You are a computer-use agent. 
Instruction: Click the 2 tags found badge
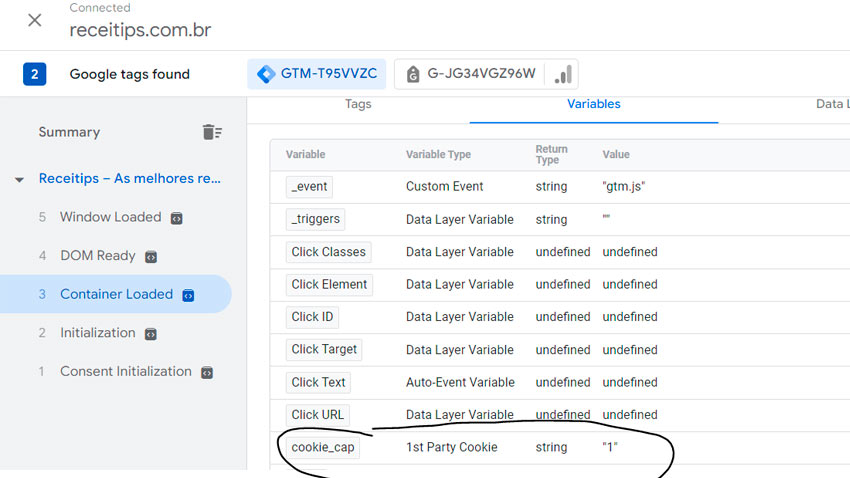pyautogui.click(x=34, y=74)
